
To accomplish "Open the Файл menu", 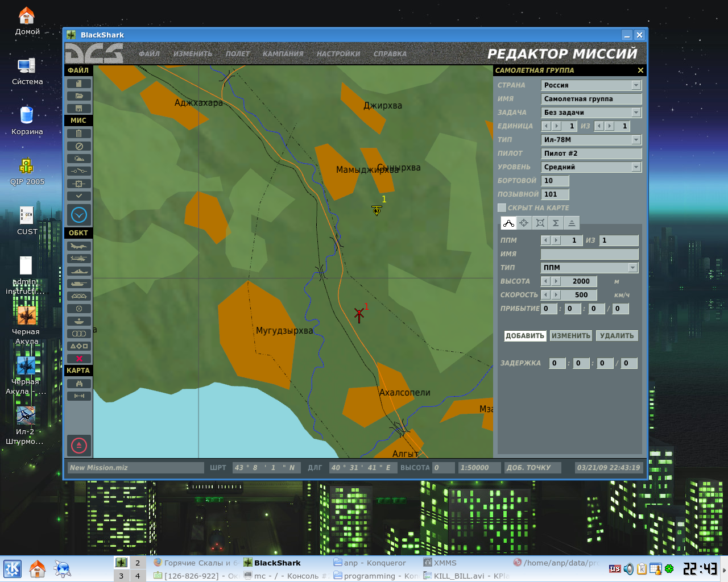I will (150, 54).
